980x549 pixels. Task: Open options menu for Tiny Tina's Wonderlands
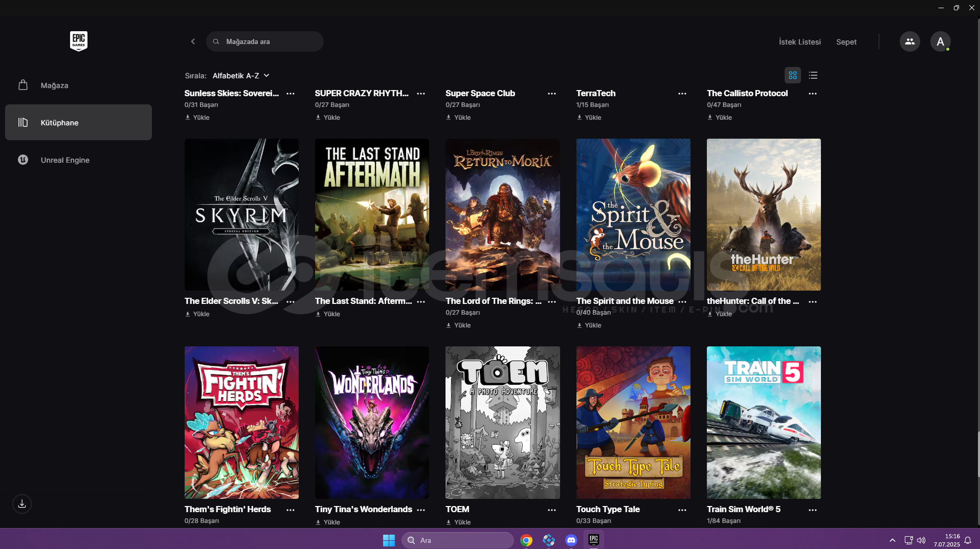421,510
